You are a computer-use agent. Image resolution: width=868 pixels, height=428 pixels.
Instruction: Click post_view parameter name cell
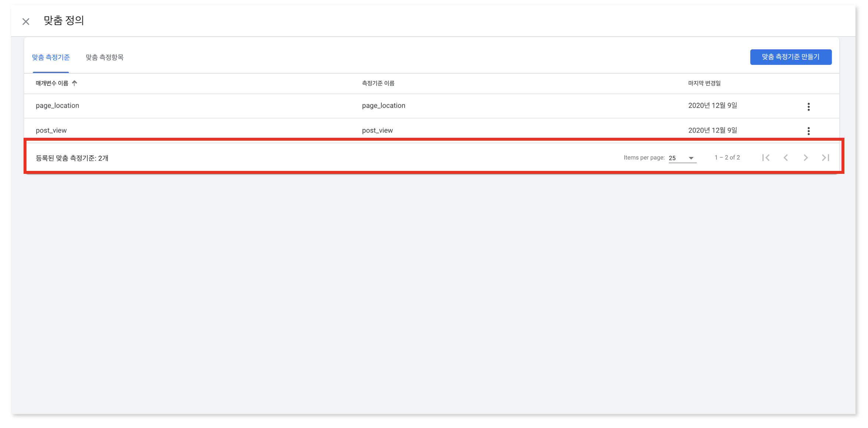51,130
